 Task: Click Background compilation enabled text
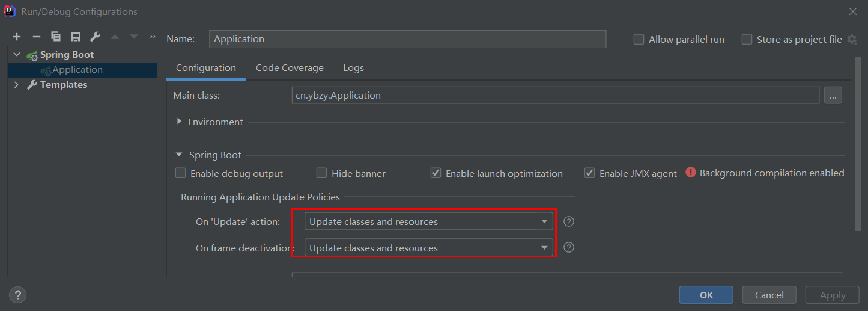click(772, 173)
